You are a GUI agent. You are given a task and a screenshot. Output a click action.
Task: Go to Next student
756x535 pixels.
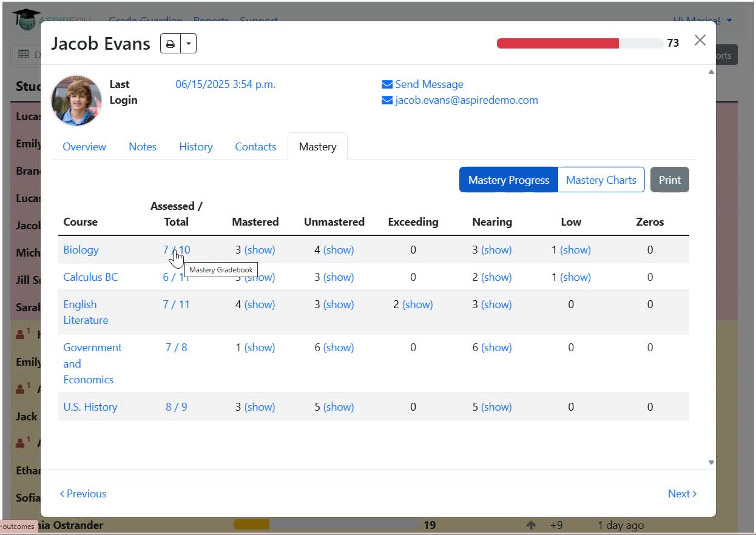(682, 494)
